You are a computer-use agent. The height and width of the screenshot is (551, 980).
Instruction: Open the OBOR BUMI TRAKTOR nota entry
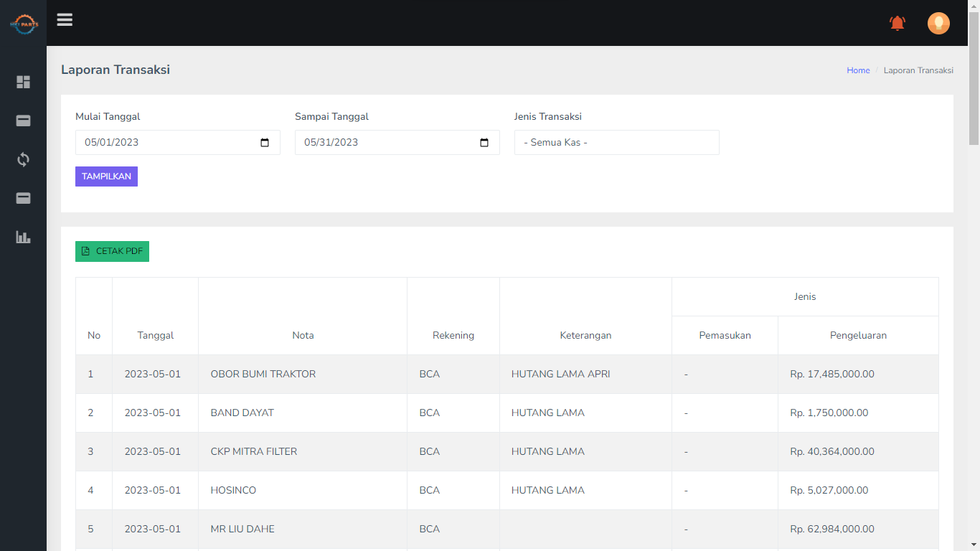[x=262, y=374]
